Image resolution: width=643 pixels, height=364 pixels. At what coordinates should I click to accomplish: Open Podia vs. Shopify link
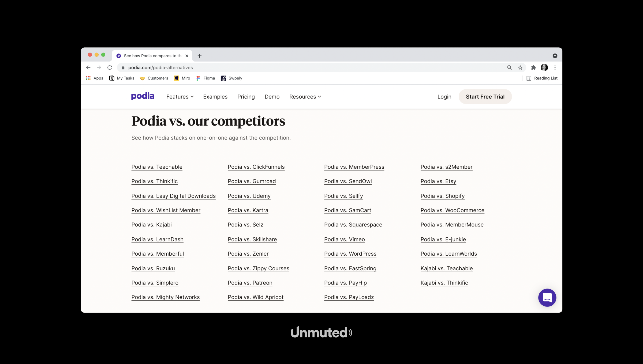point(442,196)
